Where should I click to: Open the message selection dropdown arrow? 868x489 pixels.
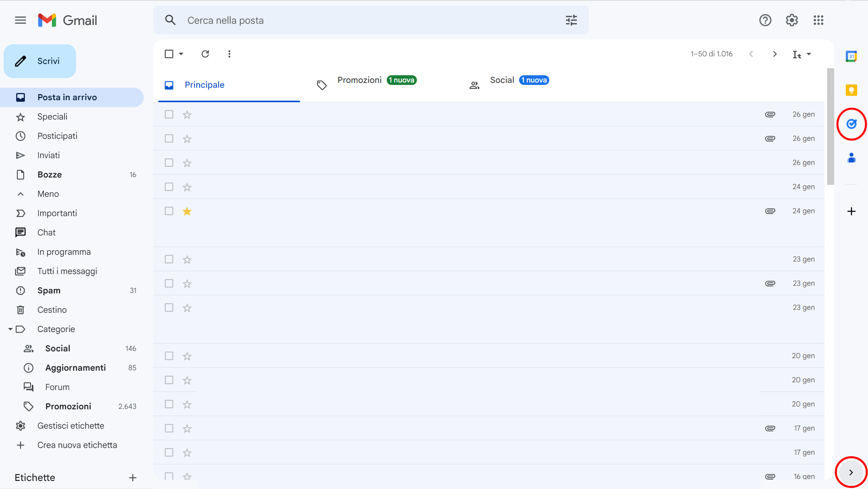point(182,54)
